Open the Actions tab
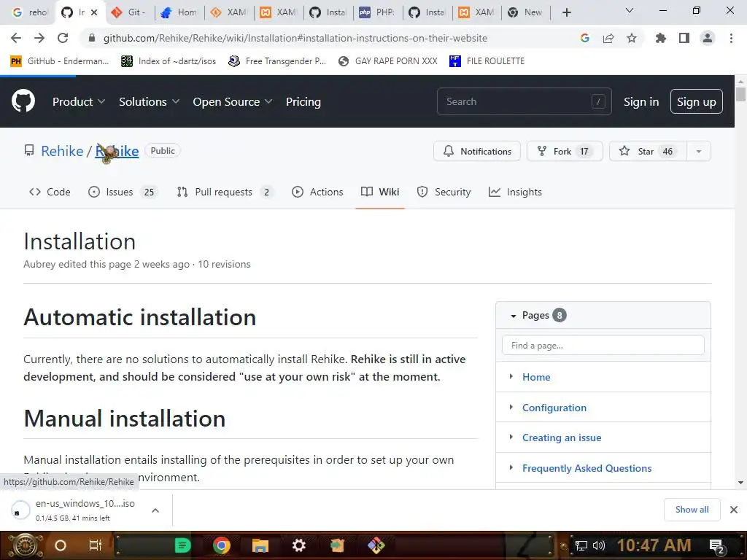This screenshot has width=747, height=560. pyautogui.click(x=317, y=192)
